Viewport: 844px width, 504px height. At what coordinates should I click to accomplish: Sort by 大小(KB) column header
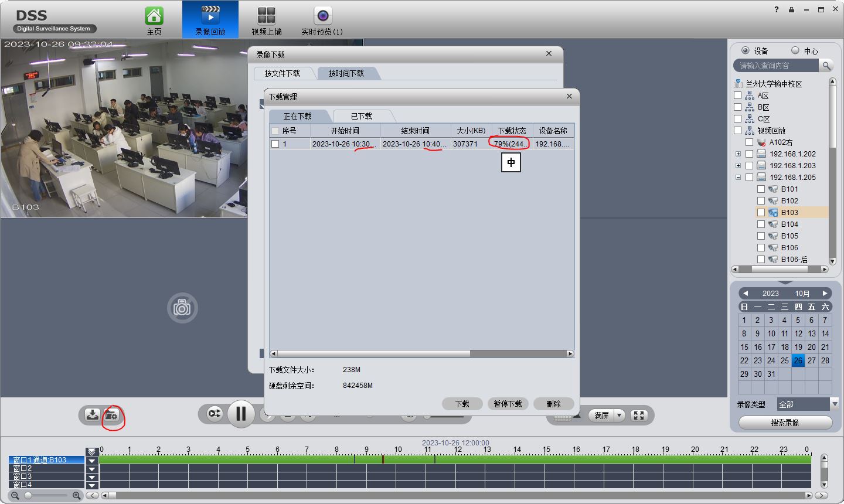click(x=471, y=131)
